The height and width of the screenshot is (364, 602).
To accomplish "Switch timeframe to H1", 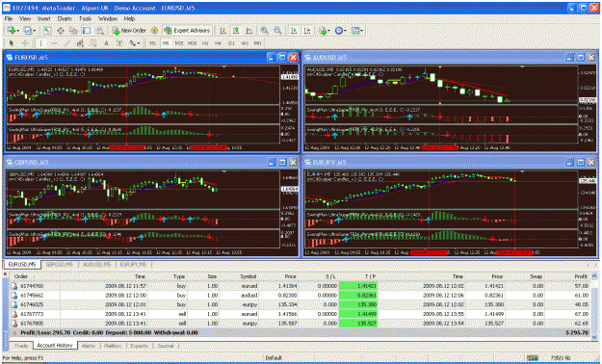I will 205,43.
